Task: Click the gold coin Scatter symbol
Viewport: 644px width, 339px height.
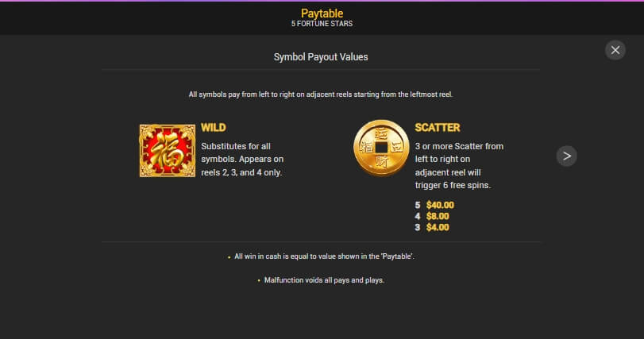Action: click(x=381, y=148)
